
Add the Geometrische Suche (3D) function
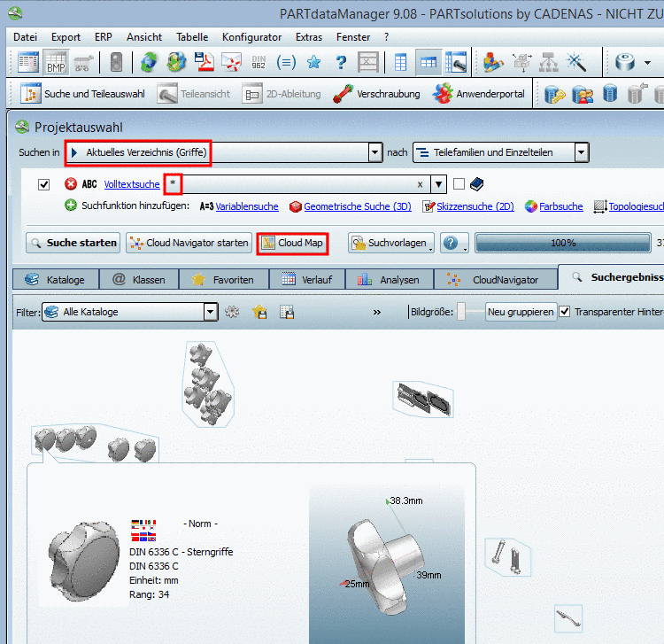coord(358,206)
